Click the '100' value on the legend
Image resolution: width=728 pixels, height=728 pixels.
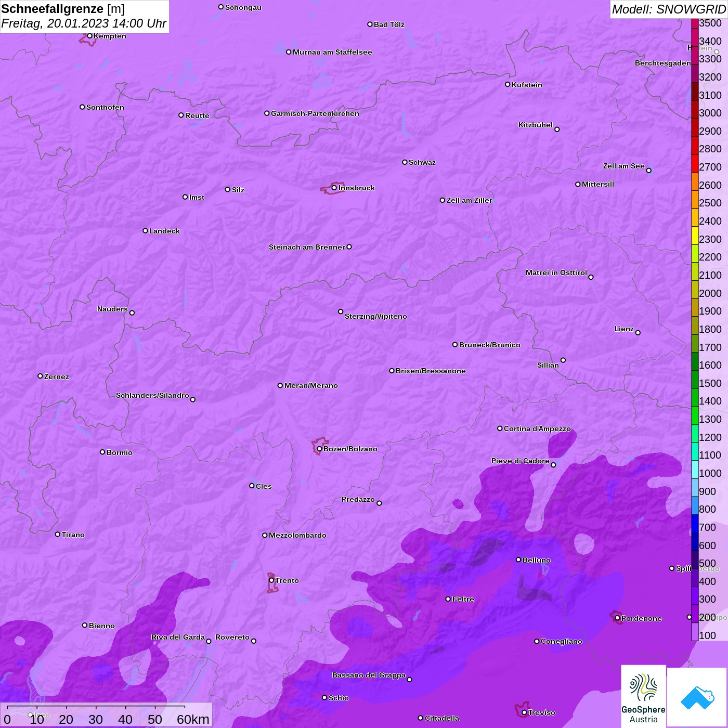coord(707,635)
